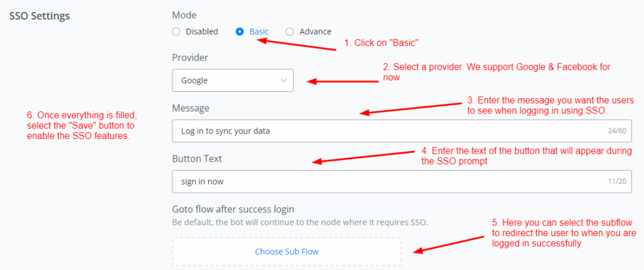Click the Button Text field label

click(197, 159)
